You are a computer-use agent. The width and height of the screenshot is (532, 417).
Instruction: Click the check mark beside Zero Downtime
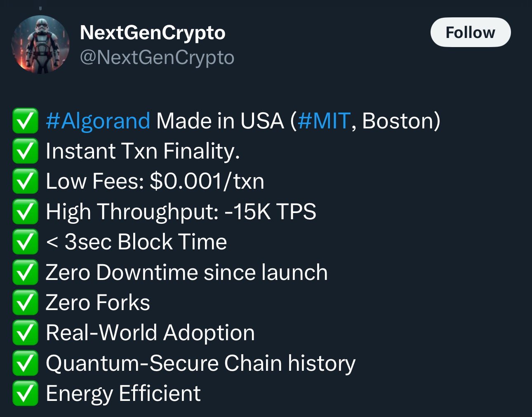coord(25,272)
